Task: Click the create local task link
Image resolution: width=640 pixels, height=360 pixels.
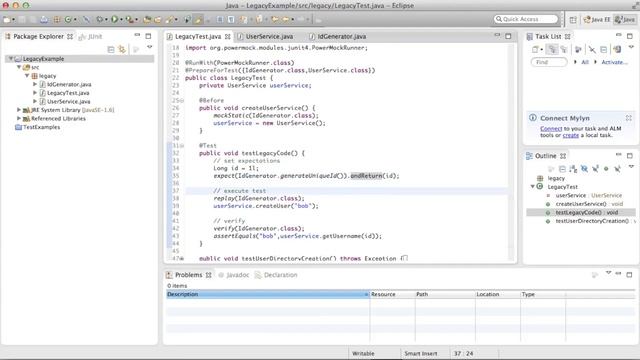Action: pyautogui.click(x=571, y=135)
